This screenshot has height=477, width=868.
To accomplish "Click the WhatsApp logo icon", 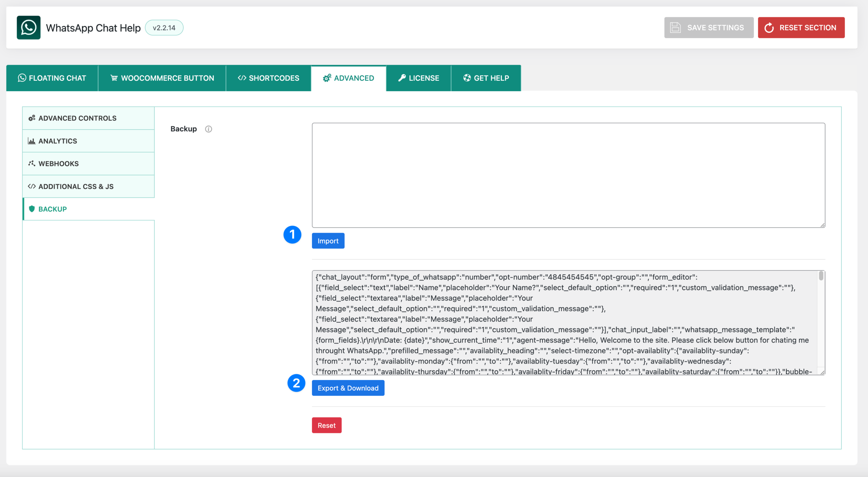I will tap(28, 27).
